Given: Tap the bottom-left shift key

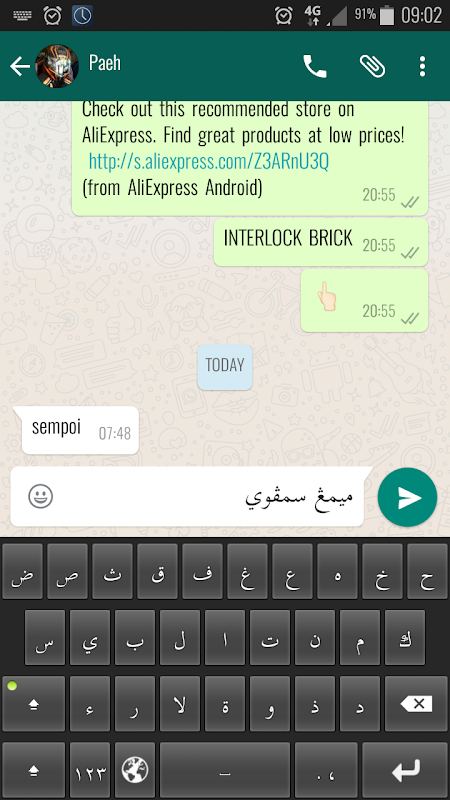Looking at the screenshot, I should pos(34,769).
